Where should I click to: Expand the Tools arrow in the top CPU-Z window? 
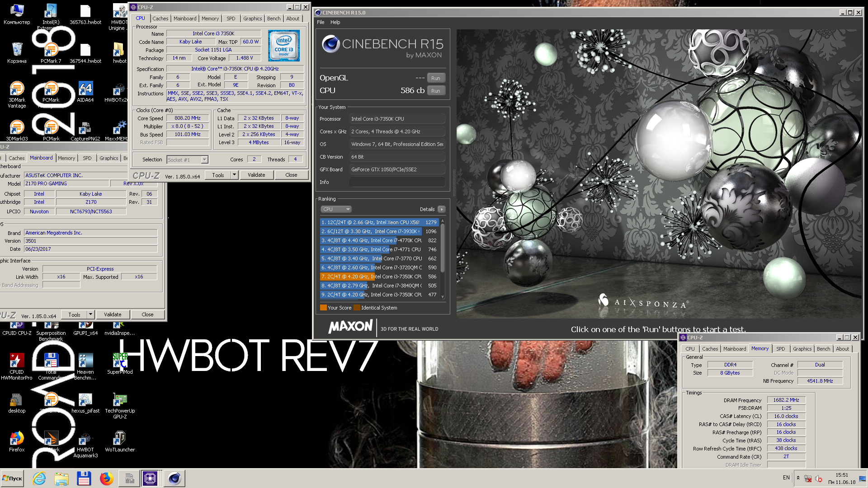point(234,175)
